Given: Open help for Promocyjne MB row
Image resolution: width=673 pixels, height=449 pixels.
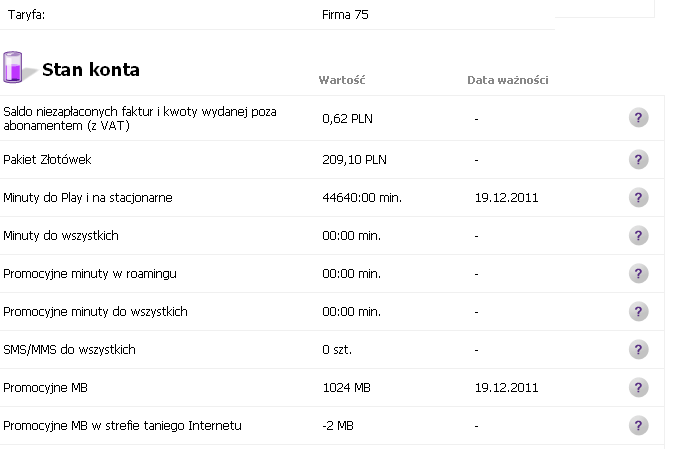Looking at the screenshot, I should point(638,388).
